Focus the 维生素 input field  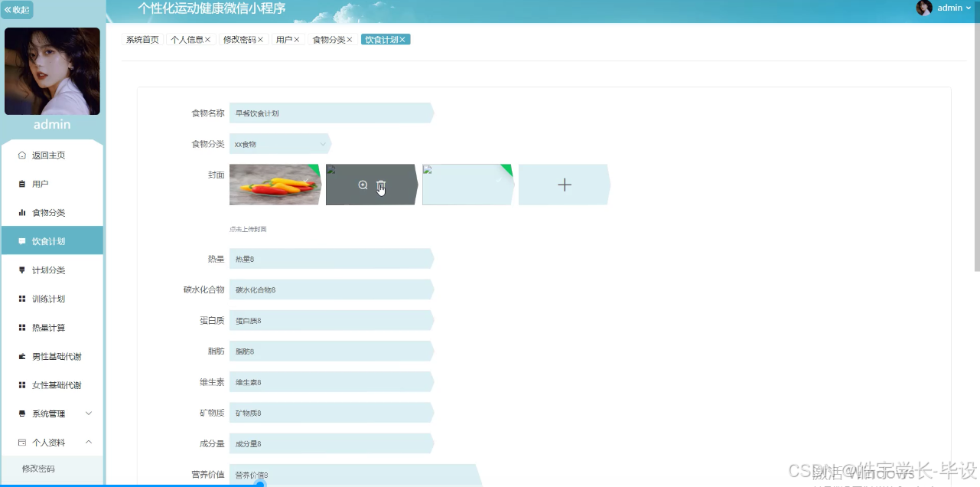(x=331, y=382)
